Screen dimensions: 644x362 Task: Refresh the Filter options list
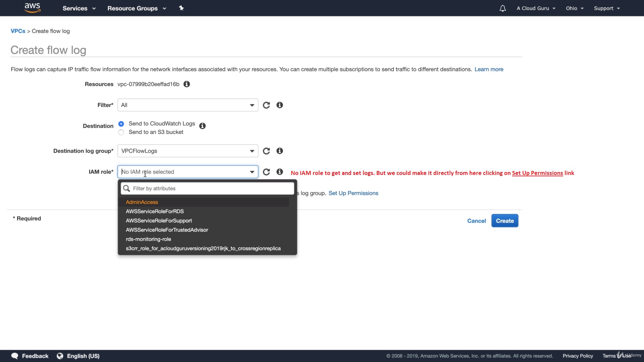coord(266,105)
